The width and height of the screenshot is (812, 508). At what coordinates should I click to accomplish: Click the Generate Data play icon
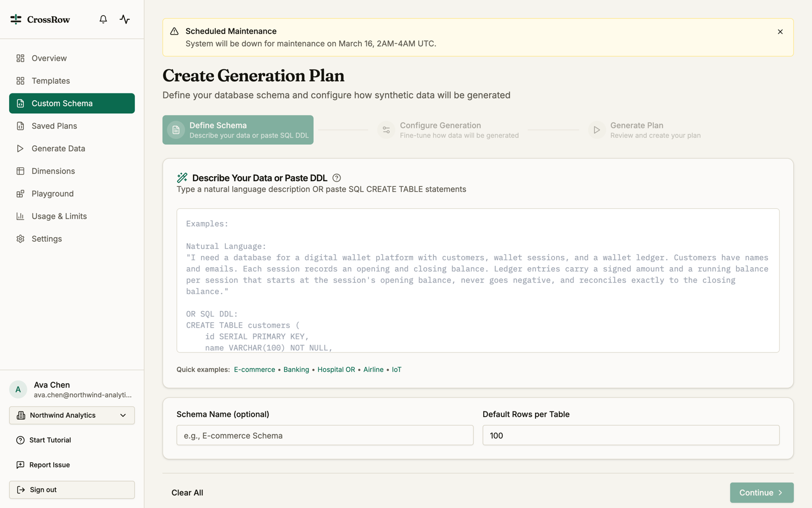tap(20, 148)
